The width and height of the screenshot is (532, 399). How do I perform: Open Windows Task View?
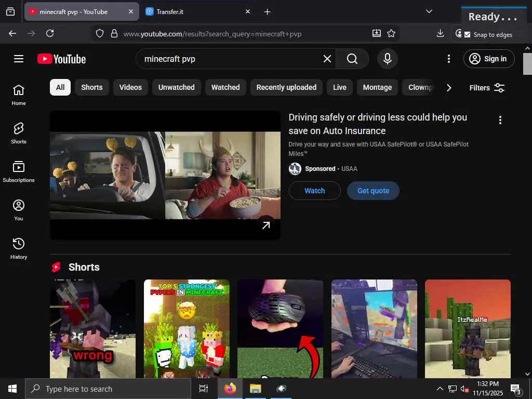point(204,389)
